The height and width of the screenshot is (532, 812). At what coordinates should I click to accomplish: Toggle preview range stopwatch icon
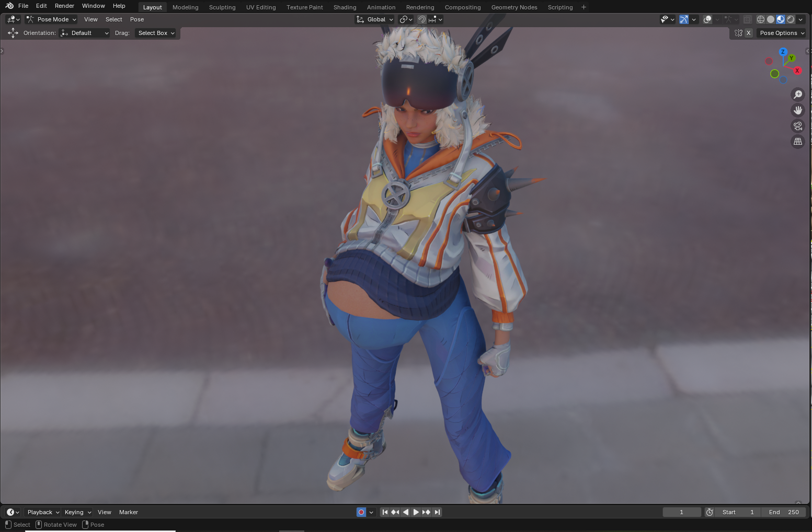click(x=710, y=512)
